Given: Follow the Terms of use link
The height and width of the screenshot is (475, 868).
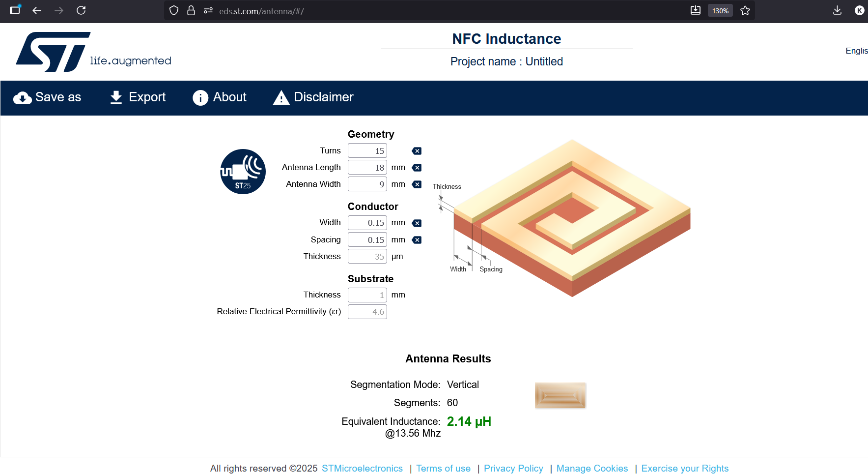Looking at the screenshot, I should 443,468.
